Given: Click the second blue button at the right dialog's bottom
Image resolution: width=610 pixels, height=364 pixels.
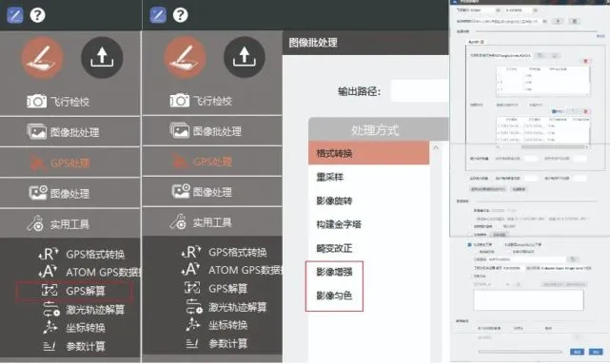Looking at the screenshot, I should tap(596, 352).
